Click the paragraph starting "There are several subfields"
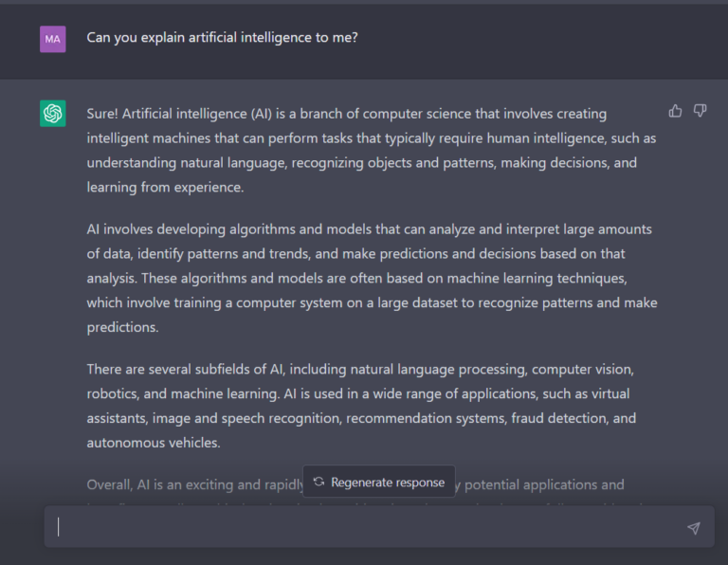The image size is (728, 565). pyautogui.click(x=361, y=406)
